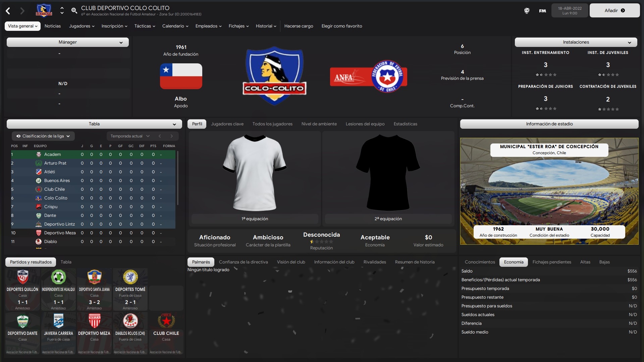
Task: Open the Vista general dropdown
Action: [22, 26]
